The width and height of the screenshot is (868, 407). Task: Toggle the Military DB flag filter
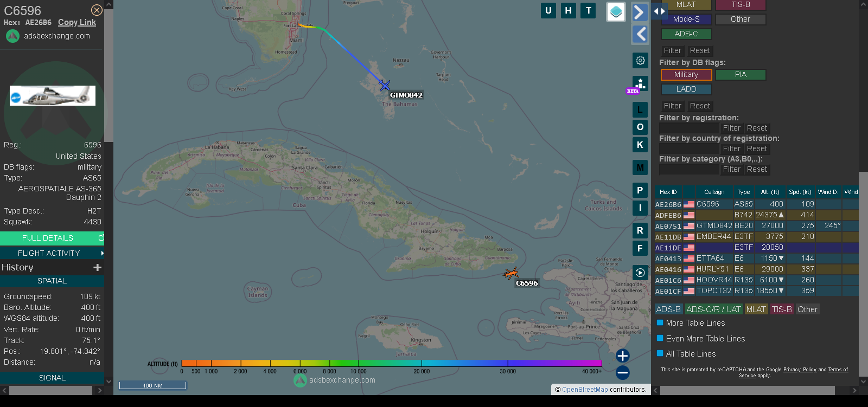(x=686, y=74)
